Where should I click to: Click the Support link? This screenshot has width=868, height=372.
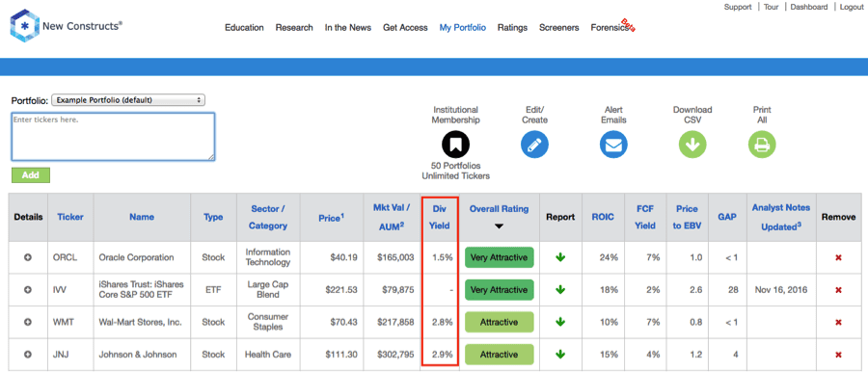click(x=738, y=7)
